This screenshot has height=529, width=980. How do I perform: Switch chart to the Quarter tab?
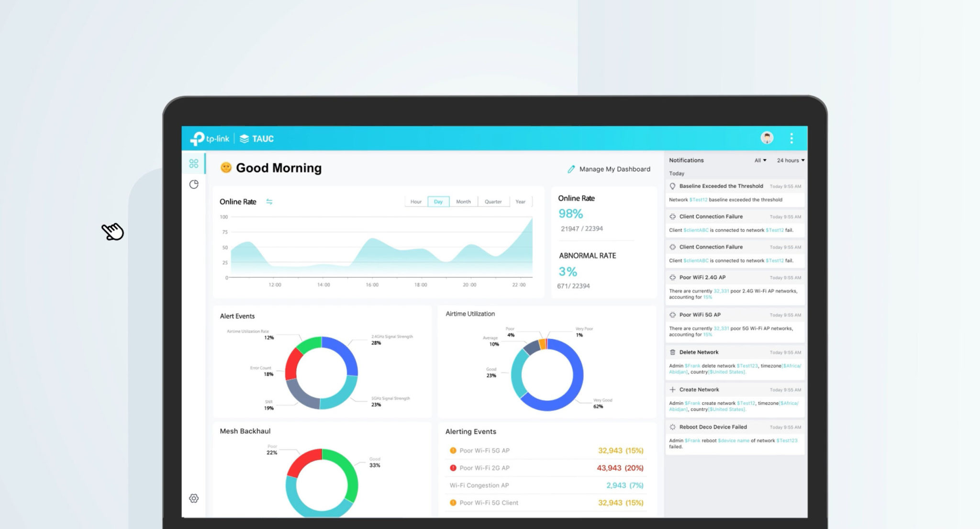(493, 202)
